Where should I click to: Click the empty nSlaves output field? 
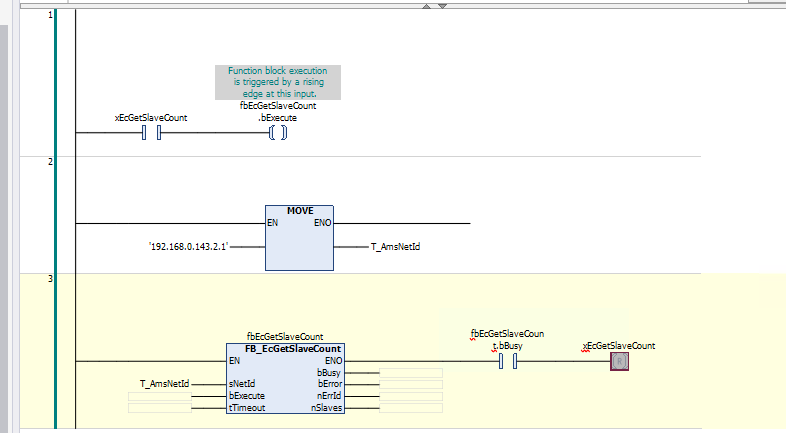point(411,408)
